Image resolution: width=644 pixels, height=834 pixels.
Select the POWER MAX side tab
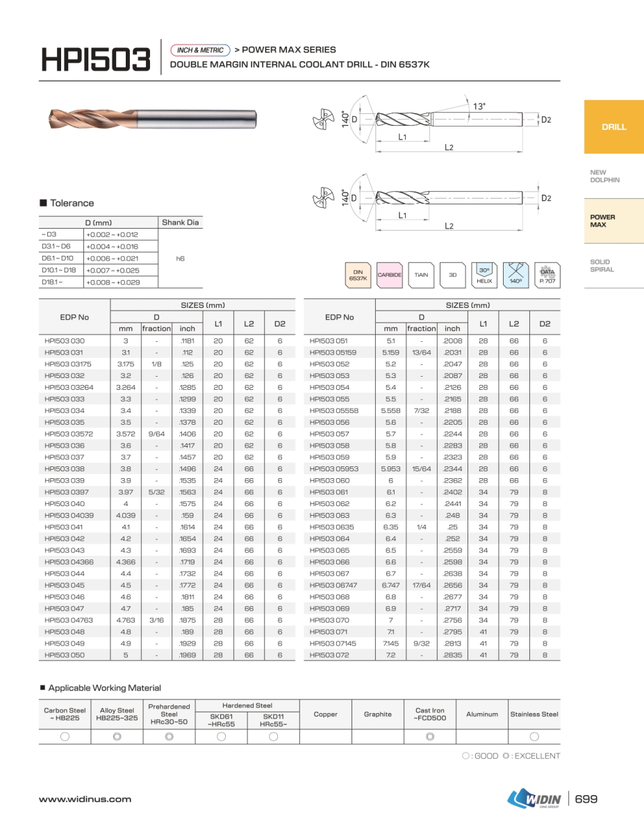602,221
